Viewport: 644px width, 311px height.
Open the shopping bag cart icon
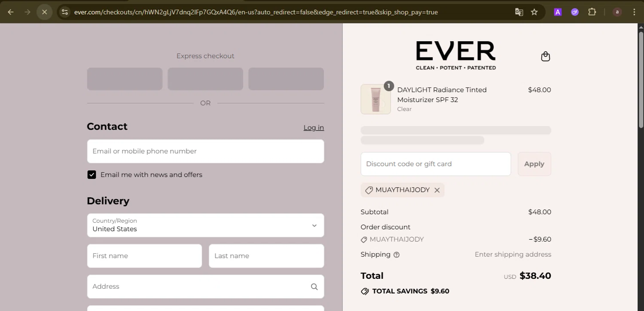pyautogui.click(x=545, y=56)
